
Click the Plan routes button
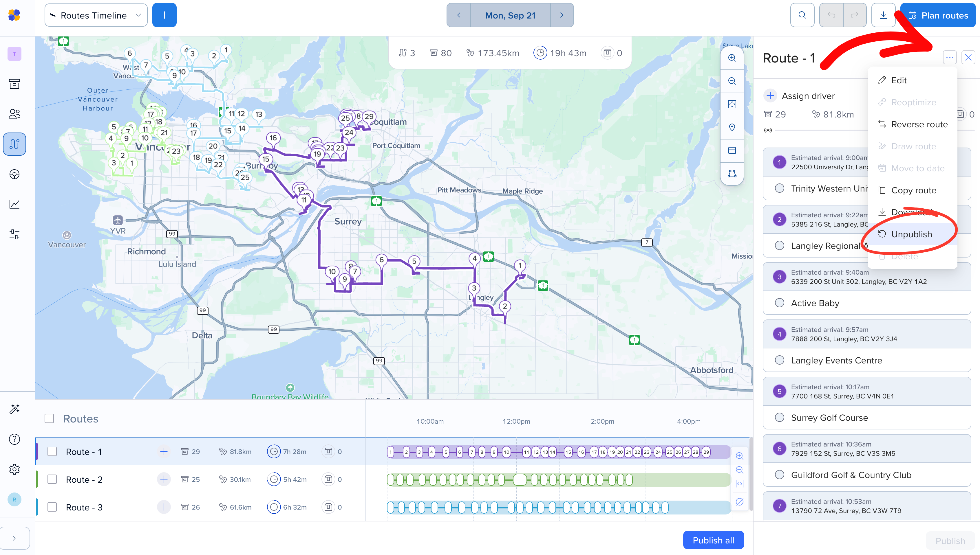pyautogui.click(x=938, y=15)
